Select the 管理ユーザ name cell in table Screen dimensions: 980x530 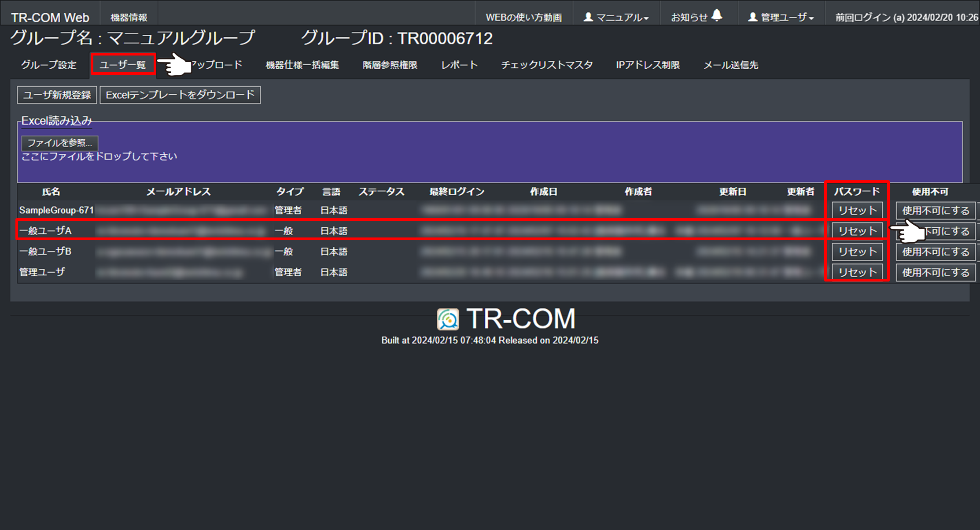click(x=42, y=272)
